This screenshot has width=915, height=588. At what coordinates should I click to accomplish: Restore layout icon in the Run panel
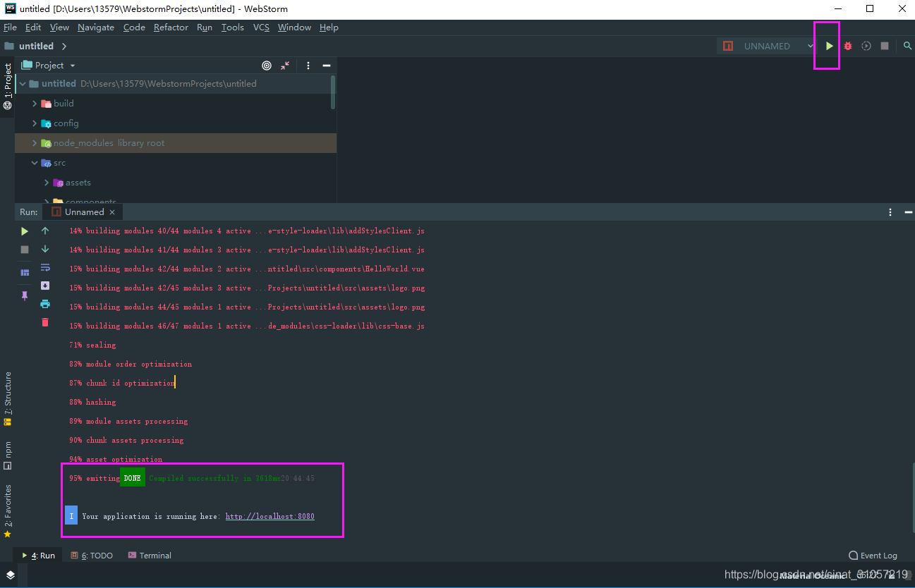click(x=25, y=272)
